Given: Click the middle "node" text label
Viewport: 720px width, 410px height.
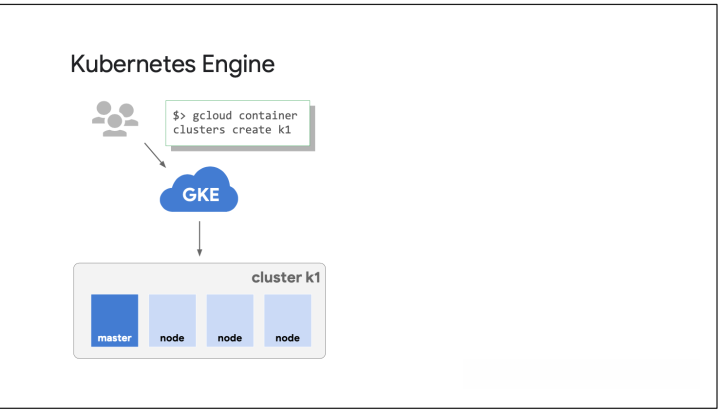Looking at the screenshot, I should coord(230,338).
